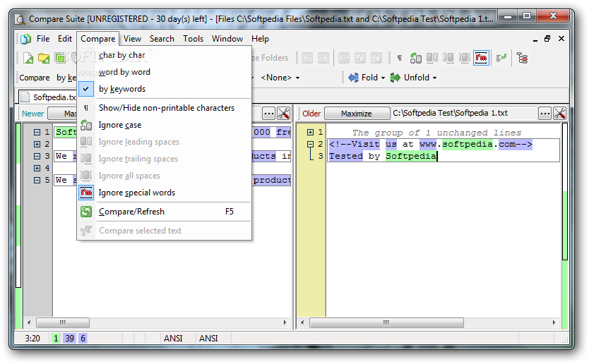
Task: Click the new comparison toolbar icon
Action: 28,58
